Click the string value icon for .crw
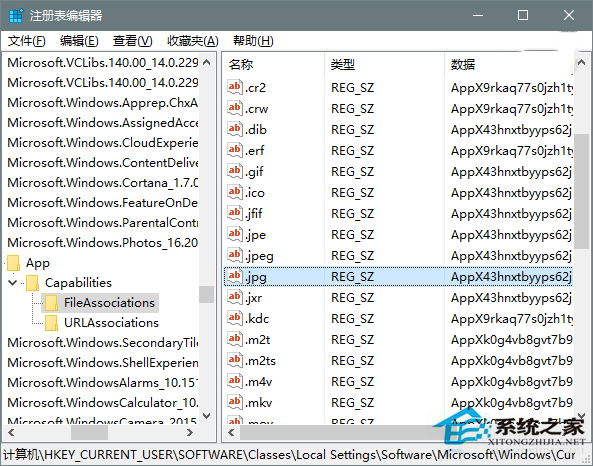The height and width of the screenshot is (466, 593). point(234,108)
